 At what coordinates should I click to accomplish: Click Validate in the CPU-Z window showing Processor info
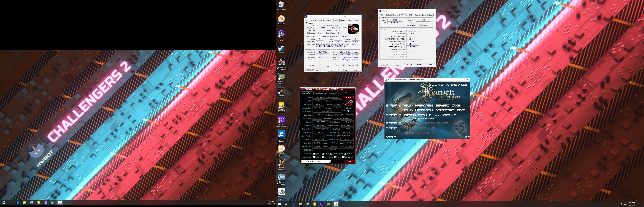pos(345,70)
